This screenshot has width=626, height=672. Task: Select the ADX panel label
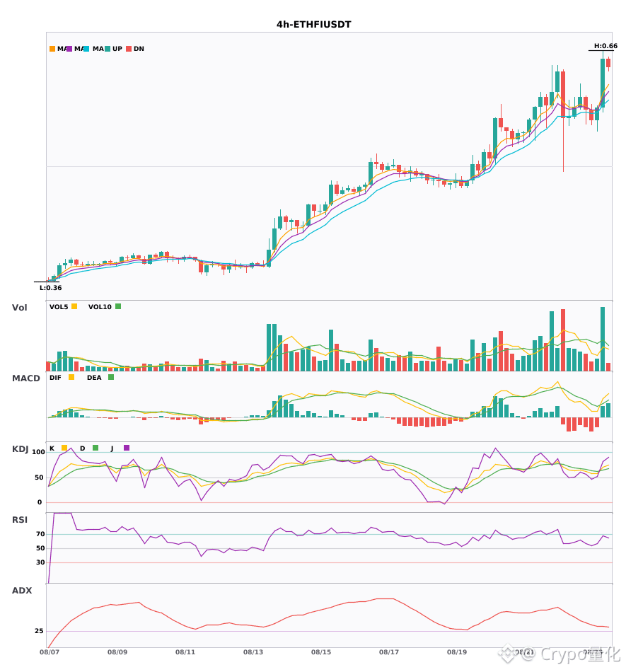(22, 591)
